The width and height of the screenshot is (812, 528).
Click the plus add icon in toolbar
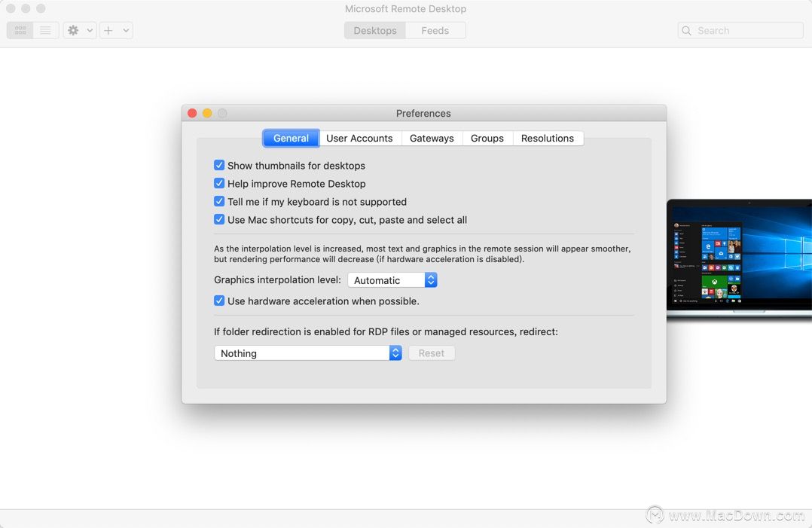point(108,31)
